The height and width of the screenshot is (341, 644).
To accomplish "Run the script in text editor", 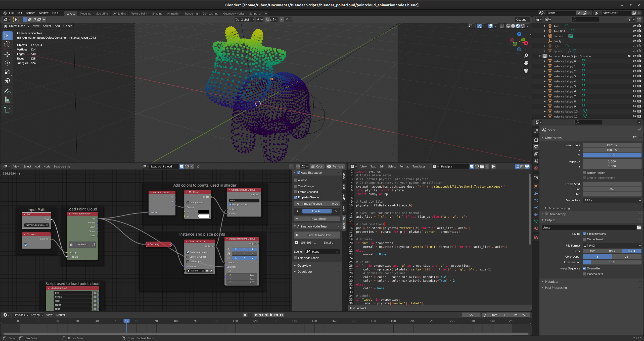I will coord(493,166).
